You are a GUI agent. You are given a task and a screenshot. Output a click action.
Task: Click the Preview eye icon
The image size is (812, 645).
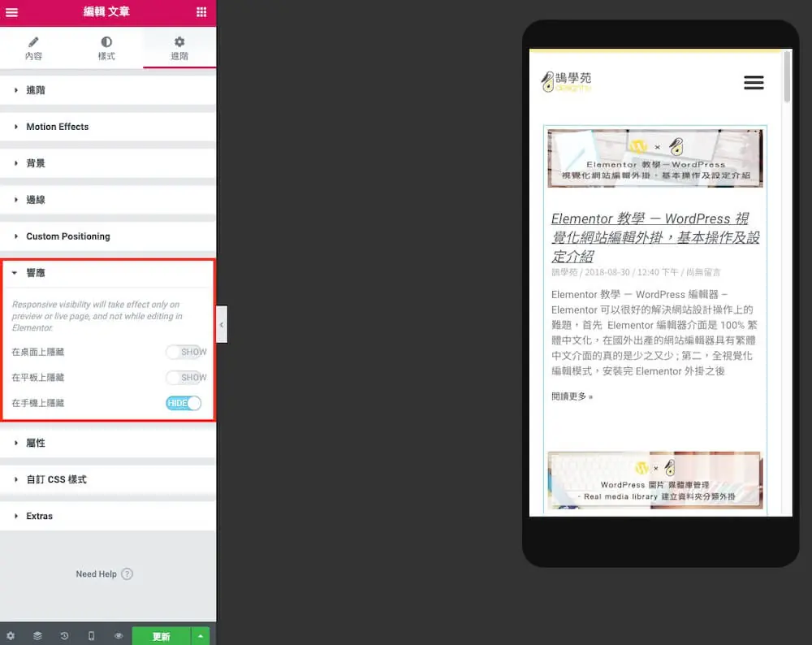[x=119, y=636]
